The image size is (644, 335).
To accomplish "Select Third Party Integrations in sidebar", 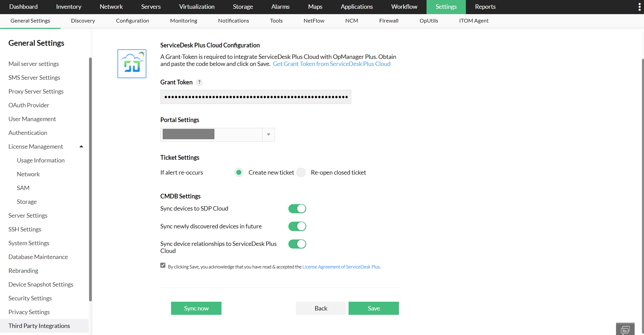I will pyautogui.click(x=39, y=326).
